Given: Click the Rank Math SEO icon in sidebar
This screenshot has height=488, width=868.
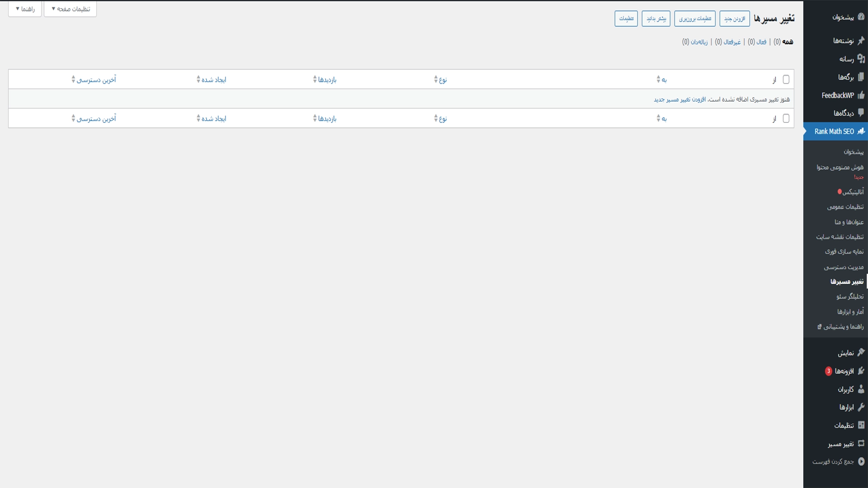Looking at the screenshot, I should pos(861,131).
